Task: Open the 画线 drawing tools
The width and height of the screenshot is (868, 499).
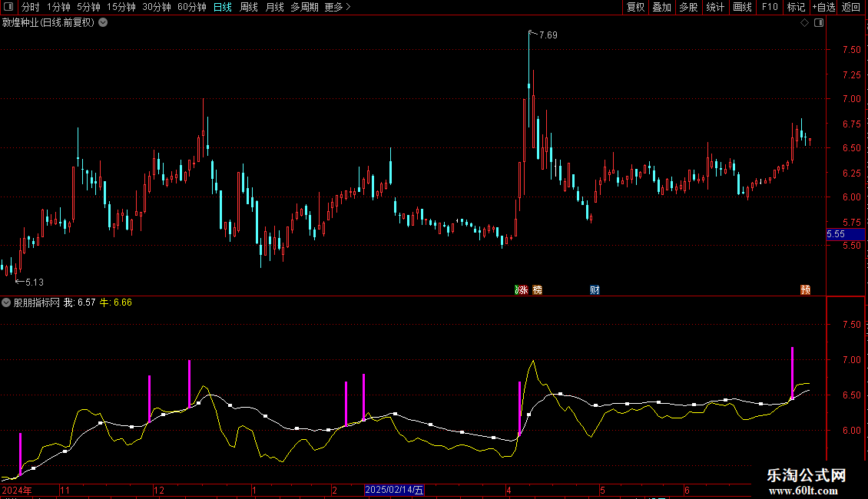Action: coord(742,7)
